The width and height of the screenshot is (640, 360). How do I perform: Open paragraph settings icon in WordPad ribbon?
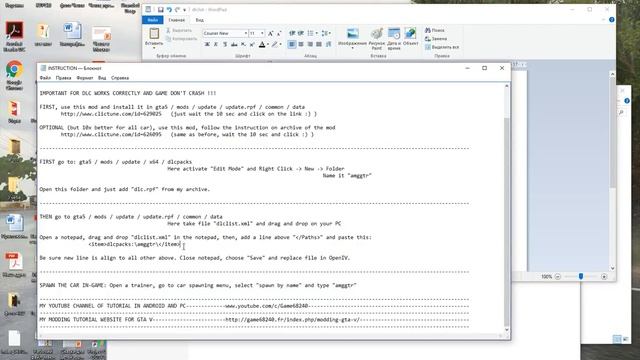point(328,44)
